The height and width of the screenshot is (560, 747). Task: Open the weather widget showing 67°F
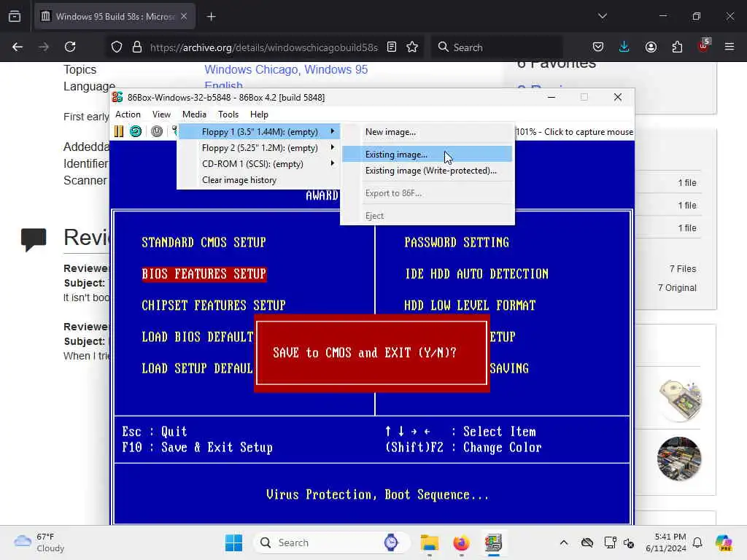(x=39, y=542)
